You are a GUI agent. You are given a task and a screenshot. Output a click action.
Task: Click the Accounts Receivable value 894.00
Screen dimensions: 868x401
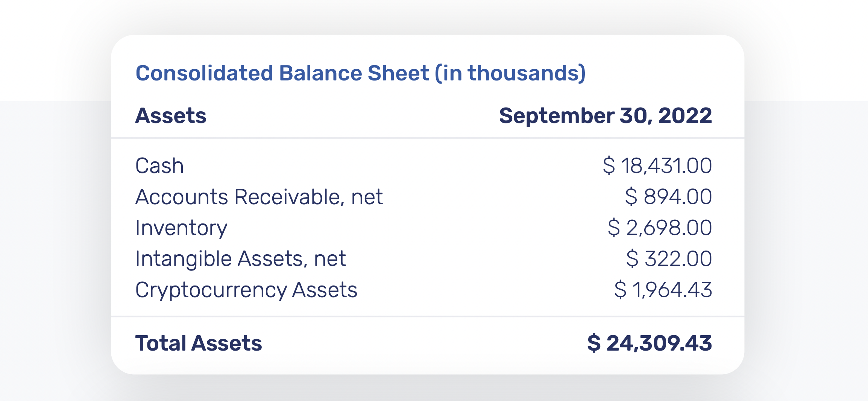[x=677, y=197]
